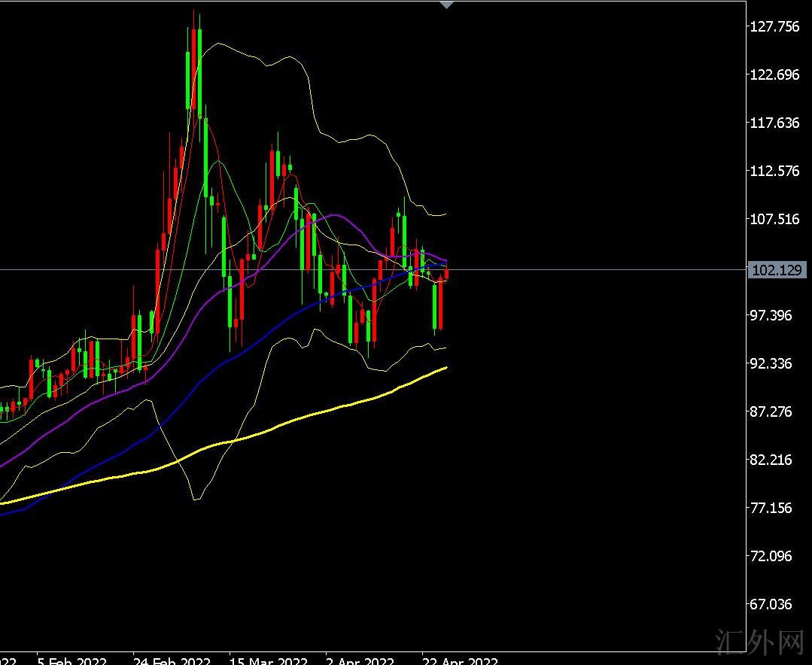This screenshot has width=812, height=665.
Task: Click the chart shift triangle marker at top
Action: (x=446, y=5)
